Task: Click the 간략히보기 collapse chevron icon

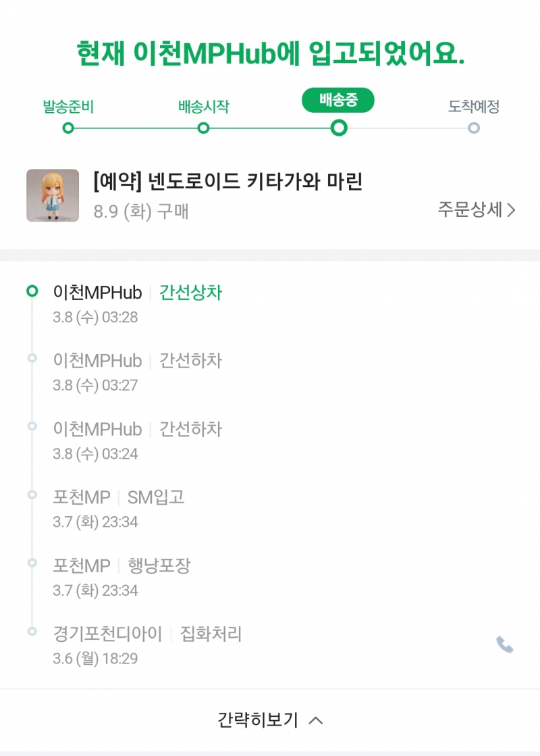Action: [x=315, y=720]
